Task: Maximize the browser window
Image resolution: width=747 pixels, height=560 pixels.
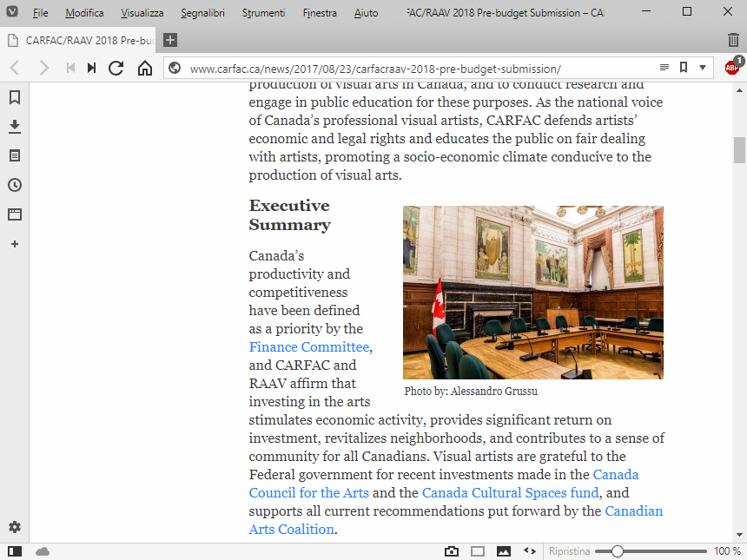Action: (x=687, y=11)
